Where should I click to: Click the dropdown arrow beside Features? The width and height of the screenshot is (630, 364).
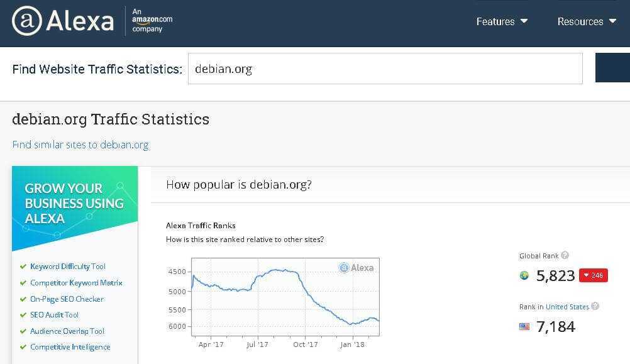coord(524,21)
